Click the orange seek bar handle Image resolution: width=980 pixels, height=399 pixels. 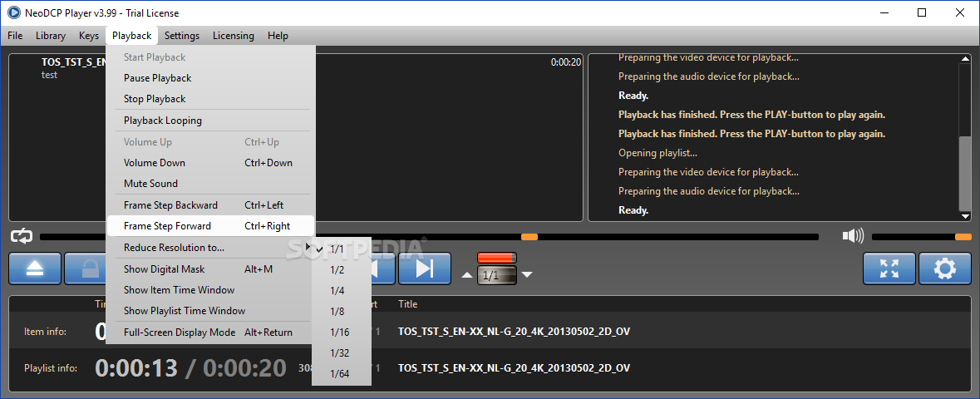pos(529,236)
